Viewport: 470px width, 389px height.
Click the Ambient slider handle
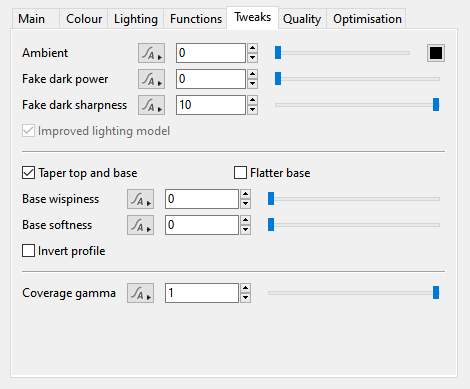tap(278, 53)
